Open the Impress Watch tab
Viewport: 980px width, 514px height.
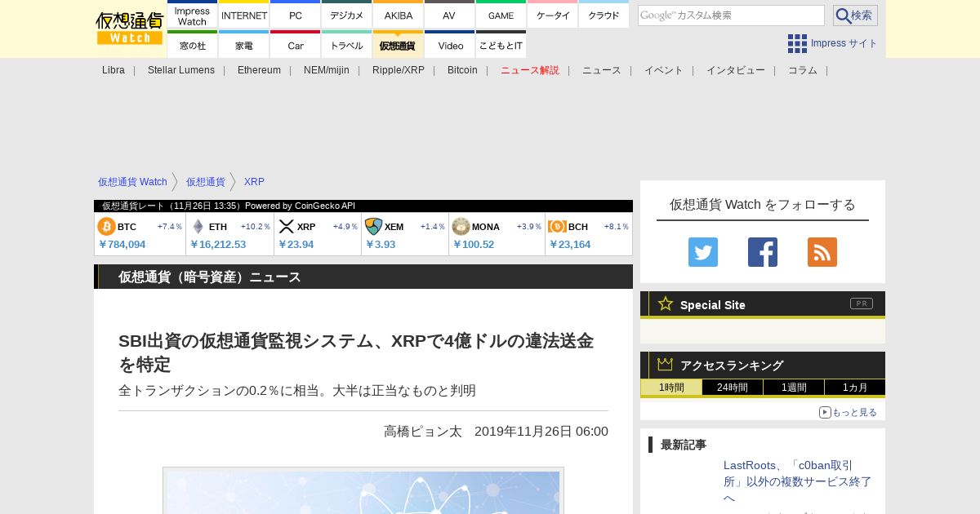[192, 15]
